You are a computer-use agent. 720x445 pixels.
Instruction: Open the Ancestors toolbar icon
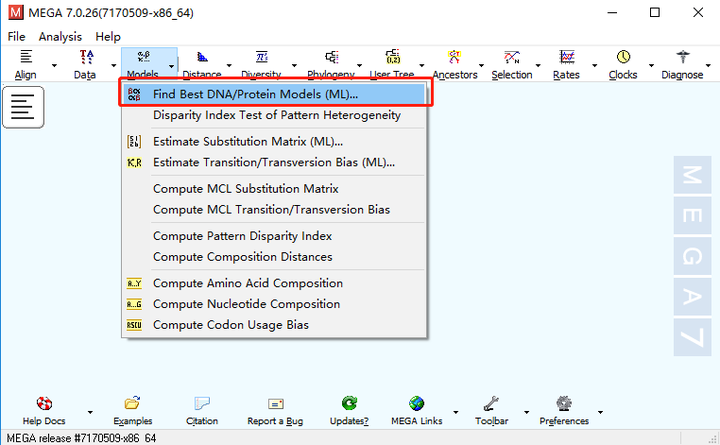[x=454, y=57]
